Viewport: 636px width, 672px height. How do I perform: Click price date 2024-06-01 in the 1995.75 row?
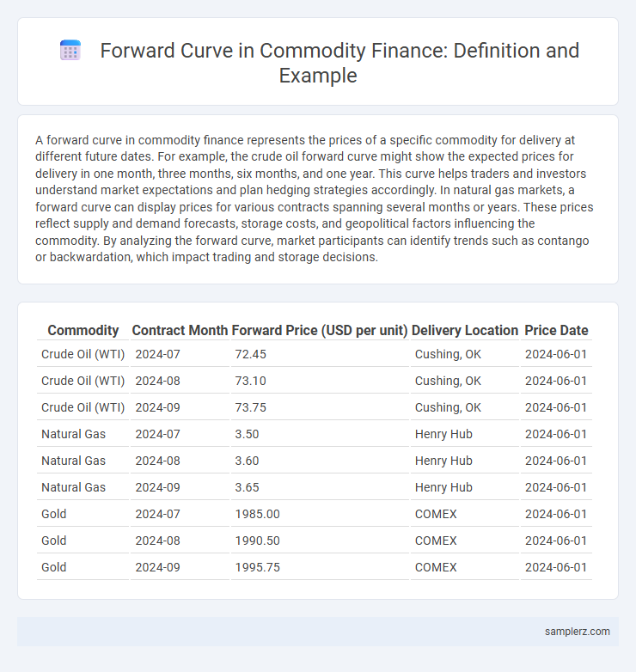tap(556, 567)
